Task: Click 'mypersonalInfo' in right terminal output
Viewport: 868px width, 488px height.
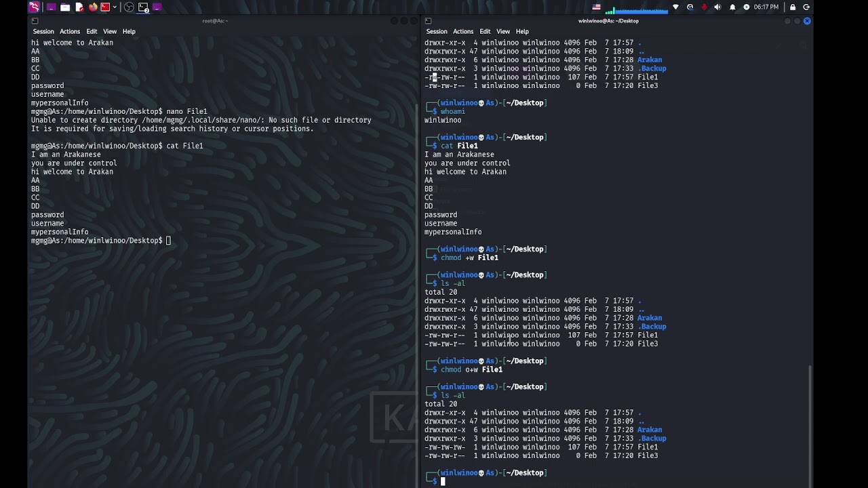Action: tap(453, 232)
